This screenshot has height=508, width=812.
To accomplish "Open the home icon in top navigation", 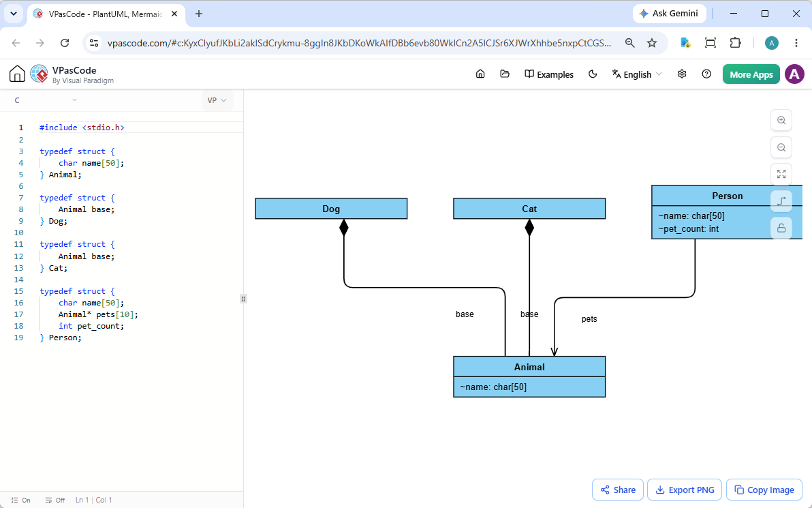I will [480, 74].
